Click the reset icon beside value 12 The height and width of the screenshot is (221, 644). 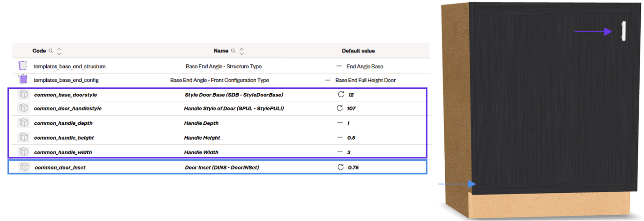[341, 94]
